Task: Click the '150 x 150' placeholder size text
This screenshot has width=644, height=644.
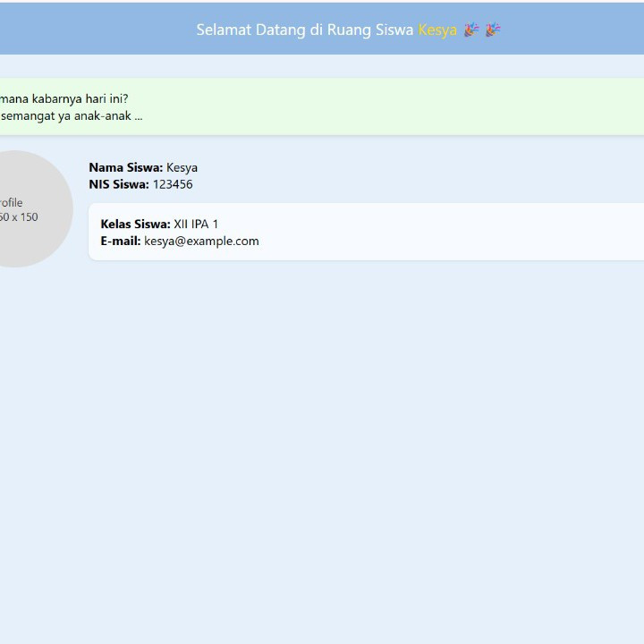Action: (x=18, y=216)
